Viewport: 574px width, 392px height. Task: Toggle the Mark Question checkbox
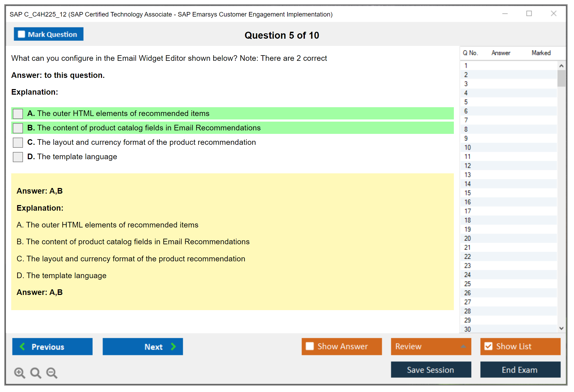coord(21,34)
